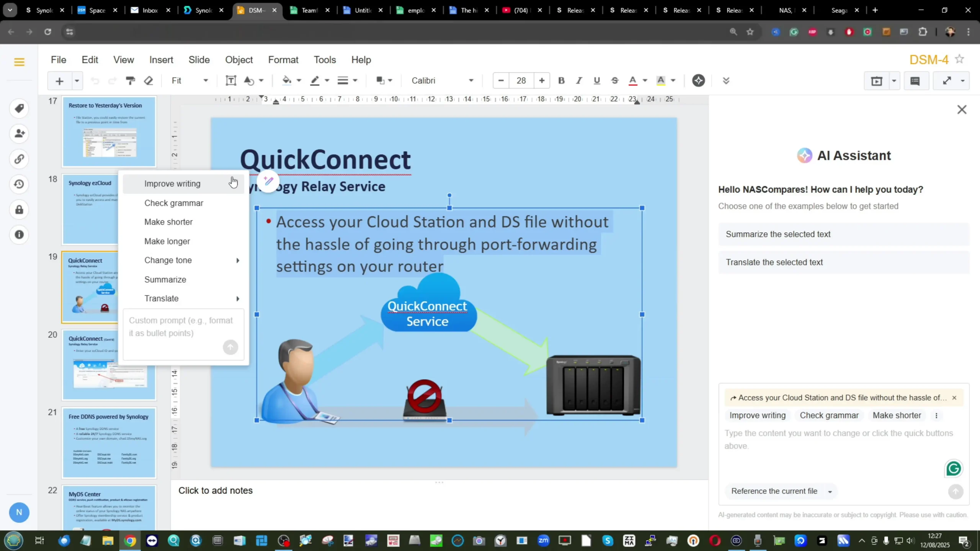980x551 pixels.
Task: Click the add new slide plus button
Action: pyautogui.click(x=59, y=81)
